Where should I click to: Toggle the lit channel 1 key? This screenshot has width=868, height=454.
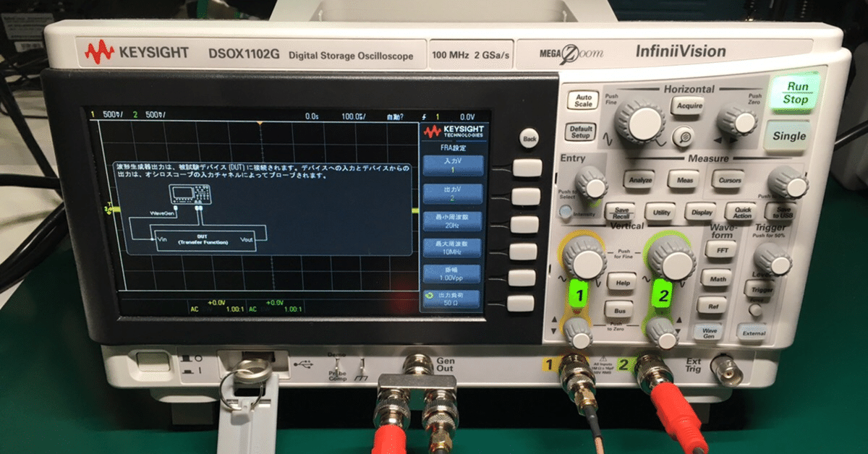tap(579, 294)
